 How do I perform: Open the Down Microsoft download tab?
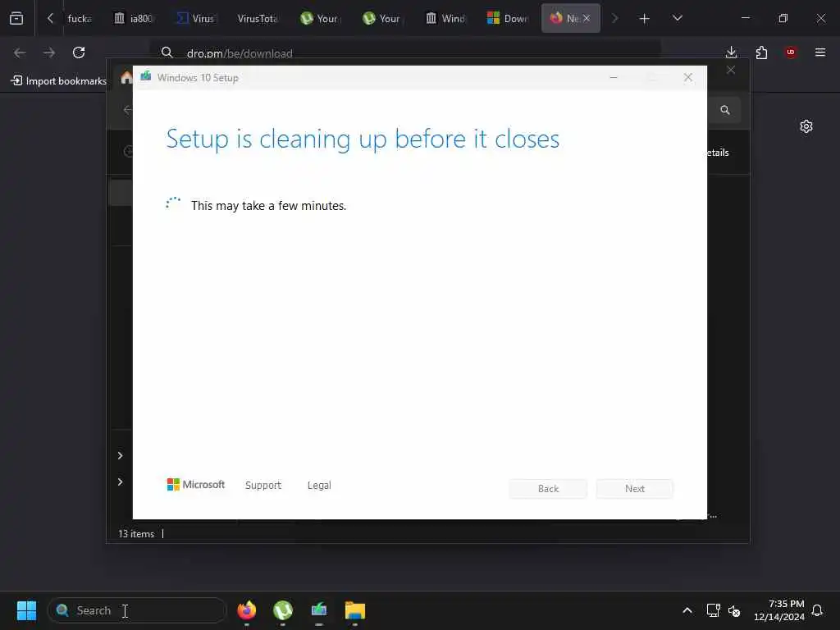tap(507, 18)
